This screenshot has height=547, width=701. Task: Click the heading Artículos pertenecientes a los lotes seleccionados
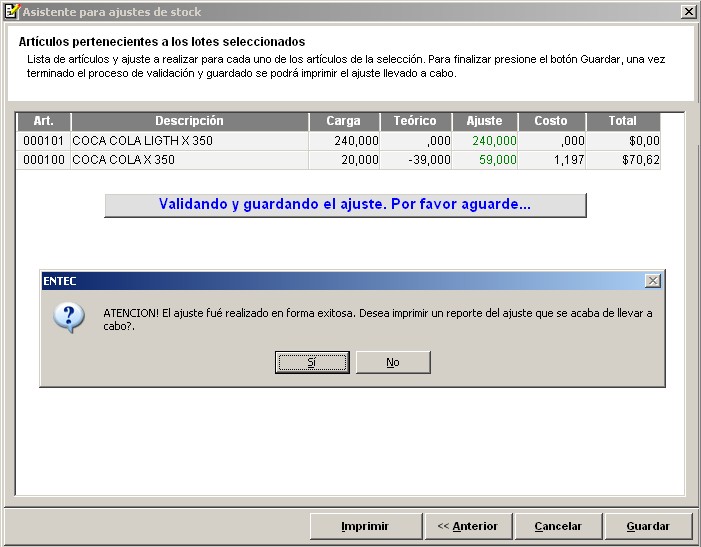pyautogui.click(x=162, y=42)
